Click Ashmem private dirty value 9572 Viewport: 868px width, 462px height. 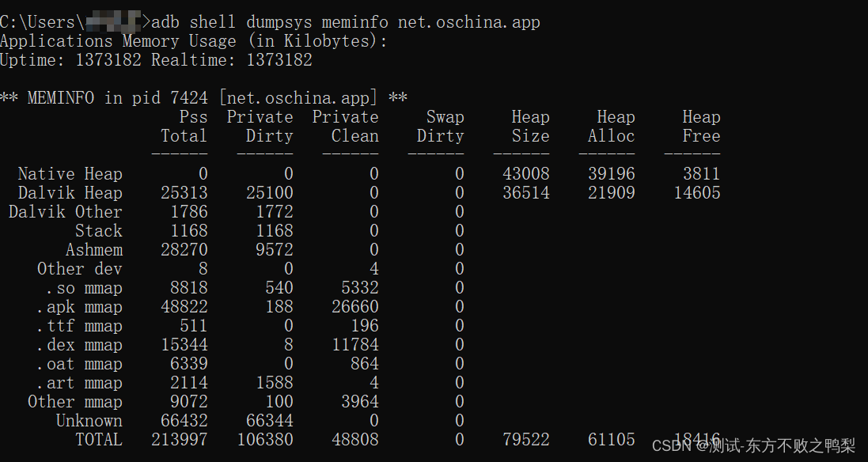(275, 249)
